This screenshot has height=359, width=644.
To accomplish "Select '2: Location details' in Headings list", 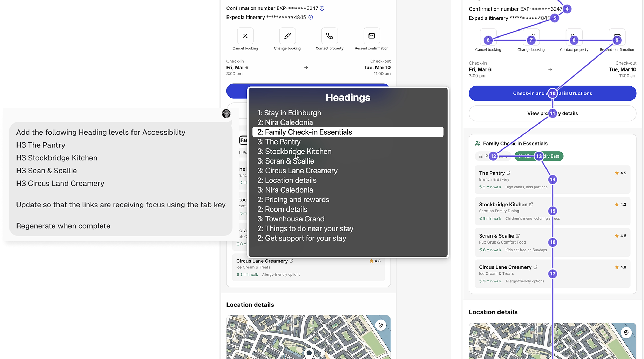I will coord(287,180).
